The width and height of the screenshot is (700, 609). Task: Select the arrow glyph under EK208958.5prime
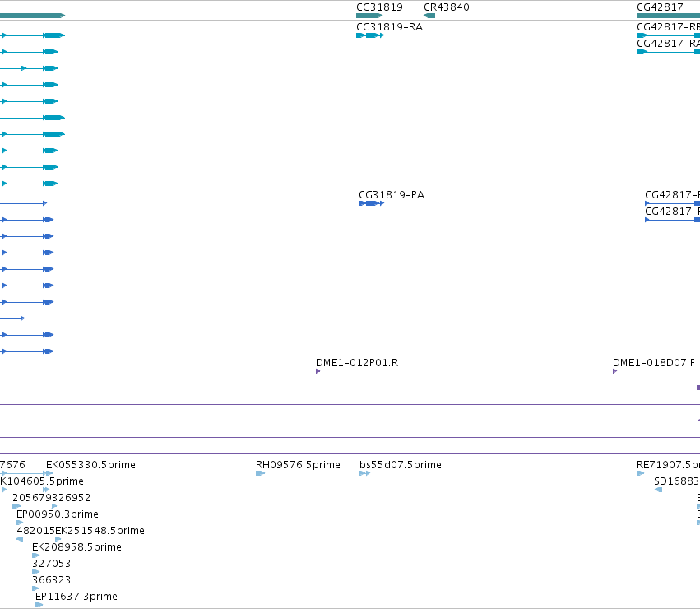point(35,556)
